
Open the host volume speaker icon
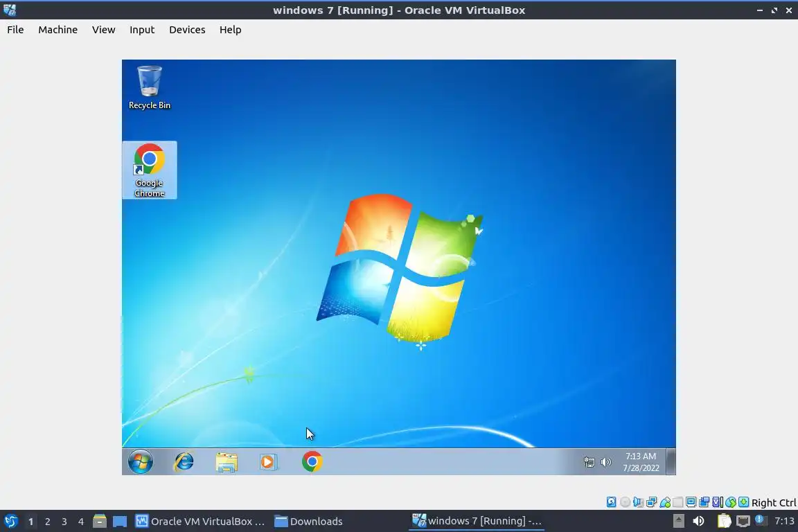pyautogui.click(x=699, y=521)
